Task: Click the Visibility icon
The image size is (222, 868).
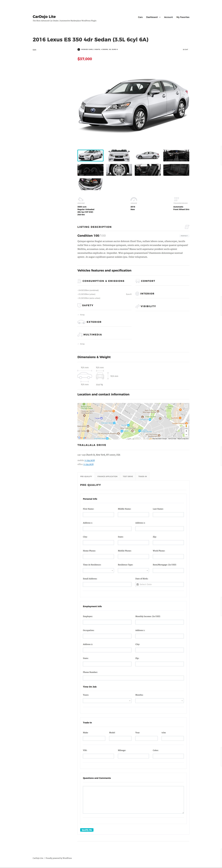Action: pyautogui.click(x=138, y=306)
